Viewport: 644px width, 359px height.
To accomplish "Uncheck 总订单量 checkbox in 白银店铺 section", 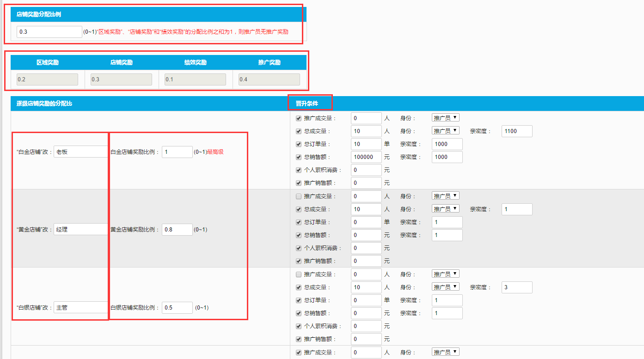I will (x=299, y=300).
